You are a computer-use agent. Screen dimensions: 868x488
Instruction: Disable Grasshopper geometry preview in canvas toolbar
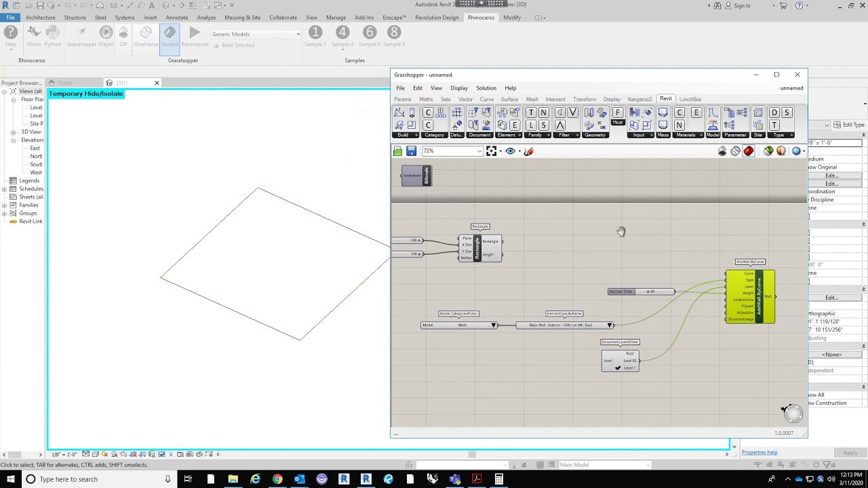722,151
